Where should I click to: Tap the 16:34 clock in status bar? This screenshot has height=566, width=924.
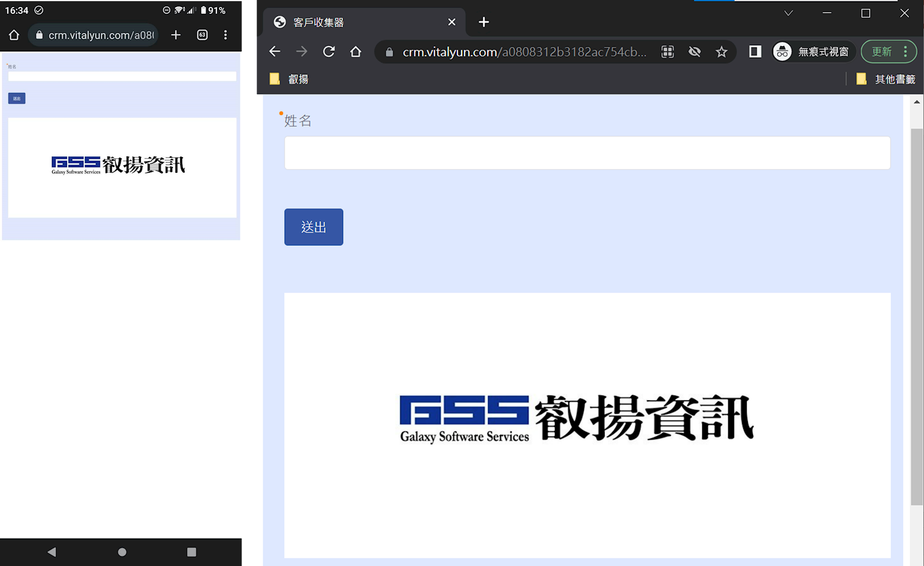pos(17,10)
